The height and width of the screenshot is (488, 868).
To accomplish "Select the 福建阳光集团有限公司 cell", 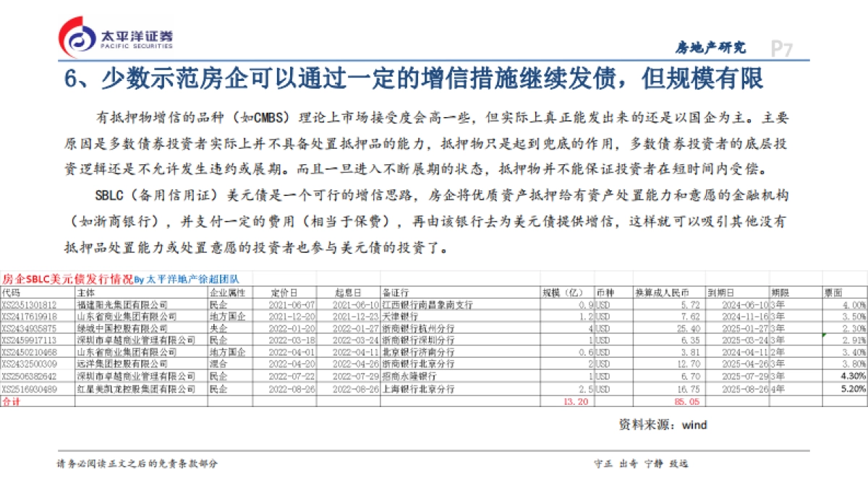I will click(x=122, y=305).
